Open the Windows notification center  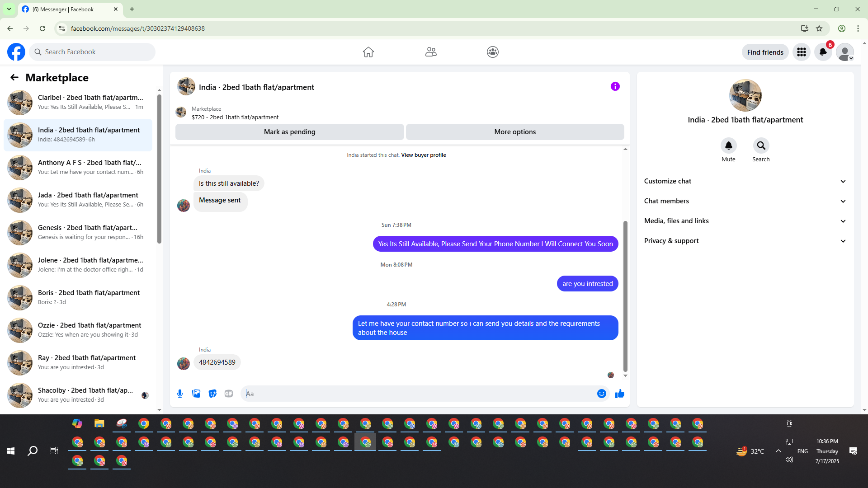coord(853,451)
